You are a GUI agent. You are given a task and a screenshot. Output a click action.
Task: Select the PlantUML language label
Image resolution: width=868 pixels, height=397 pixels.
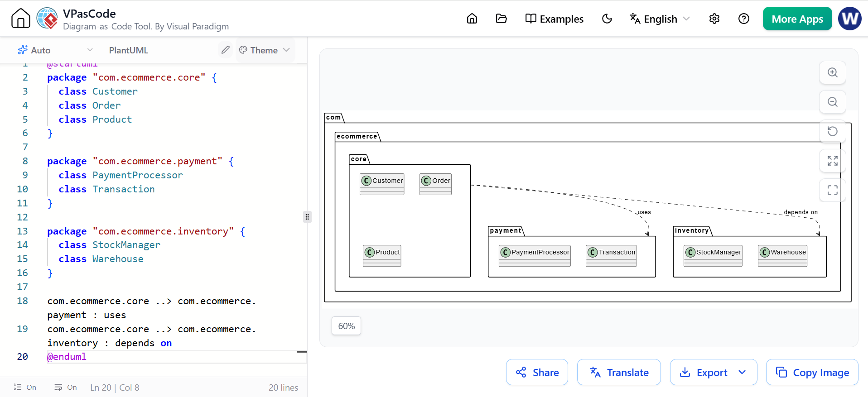[129, 50]
